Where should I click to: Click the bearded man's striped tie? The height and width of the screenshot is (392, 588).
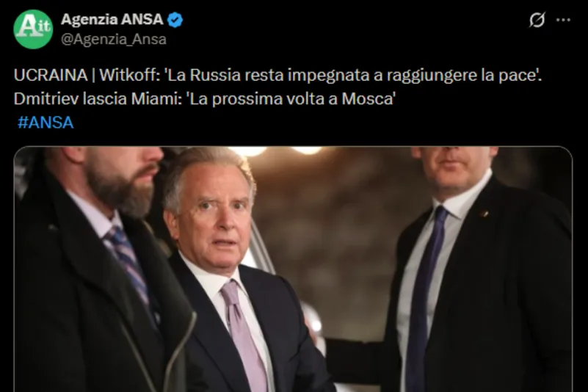(x=131, y=272)
